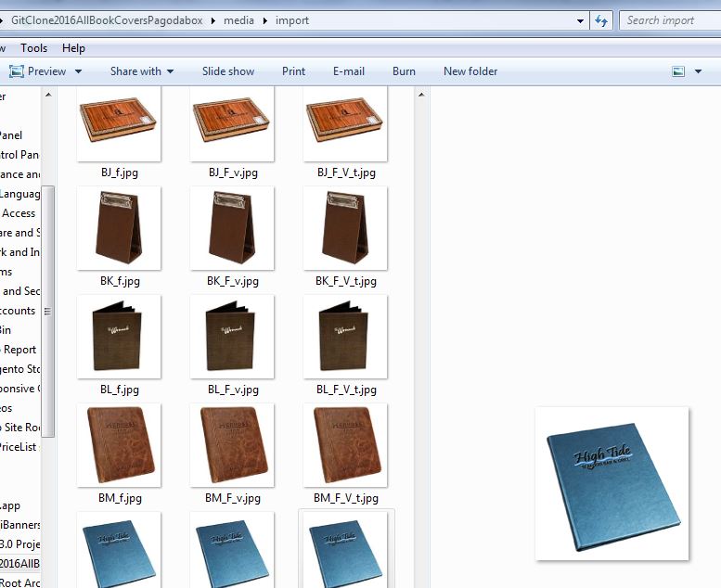Image resolution: width=721 pixels, height=588 pixels.
Task: Click the BL_F_V_t.jpg file name
Action: click(x=346, y=390)
